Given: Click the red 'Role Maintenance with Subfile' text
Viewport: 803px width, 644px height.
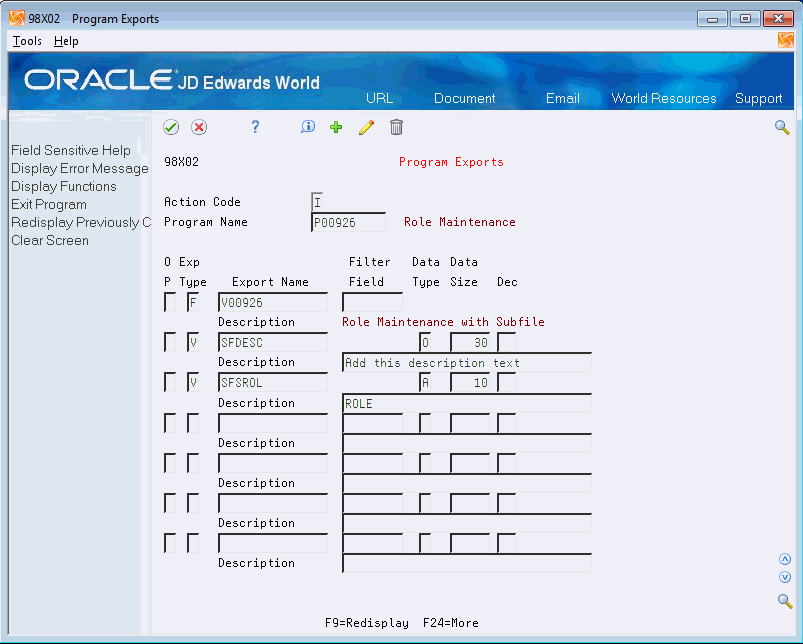Looking at the screenshot, I should 443,322.
